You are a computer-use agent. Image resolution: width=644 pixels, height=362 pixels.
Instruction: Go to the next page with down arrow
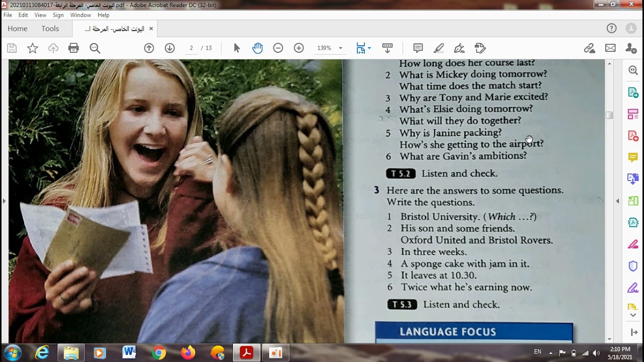coord(170,48)
